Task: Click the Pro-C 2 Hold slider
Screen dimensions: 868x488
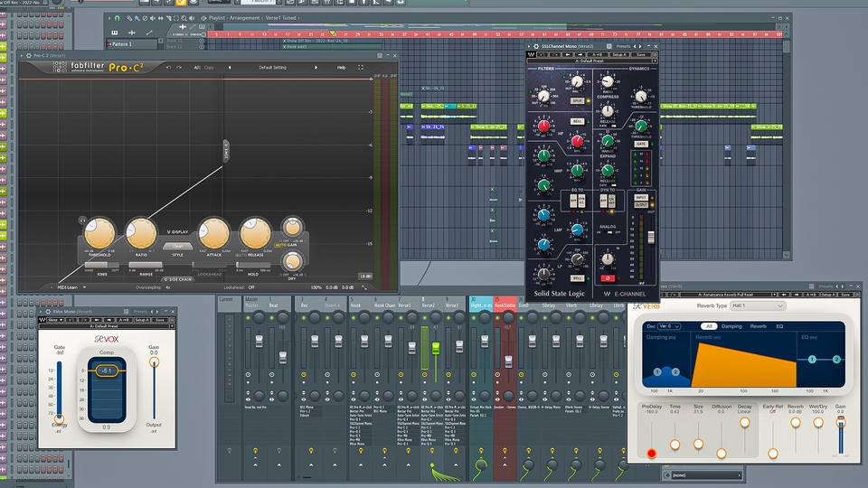Action: point(253,266)
